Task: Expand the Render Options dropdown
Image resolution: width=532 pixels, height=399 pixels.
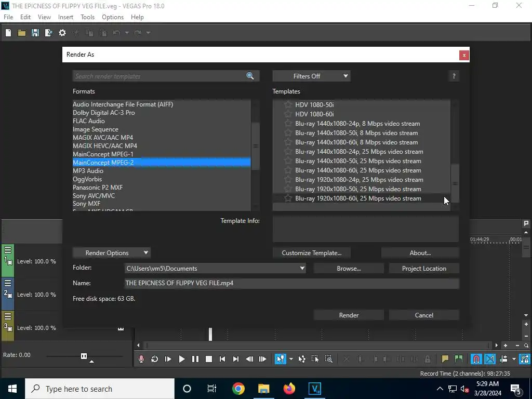Action: 112,253
